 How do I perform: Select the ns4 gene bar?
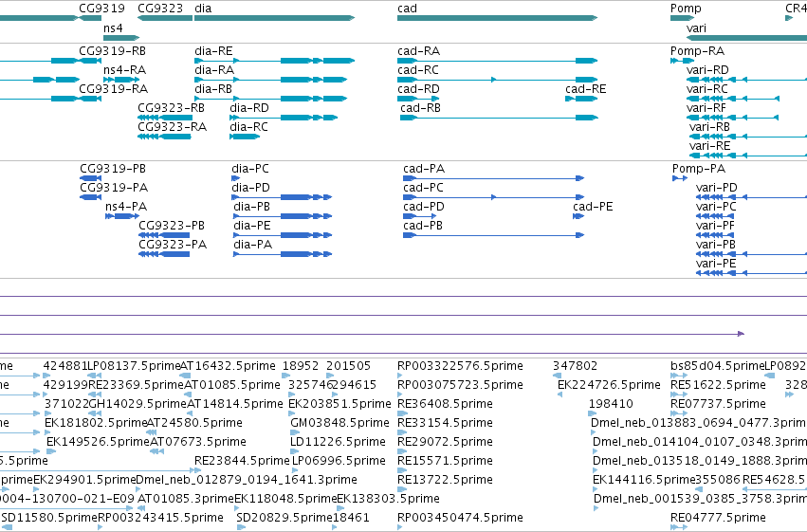tap(121, 38)
